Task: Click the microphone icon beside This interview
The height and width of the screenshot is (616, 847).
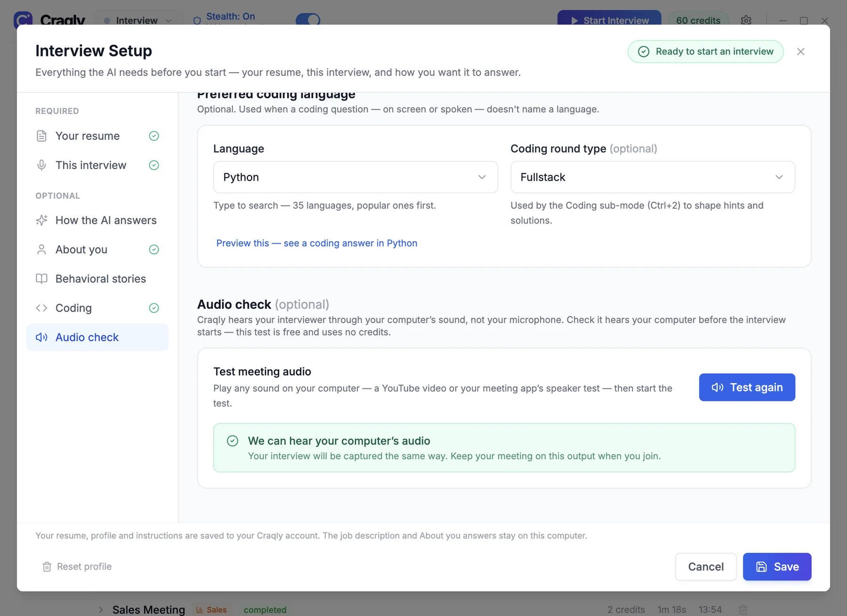Action: [41, 165]
